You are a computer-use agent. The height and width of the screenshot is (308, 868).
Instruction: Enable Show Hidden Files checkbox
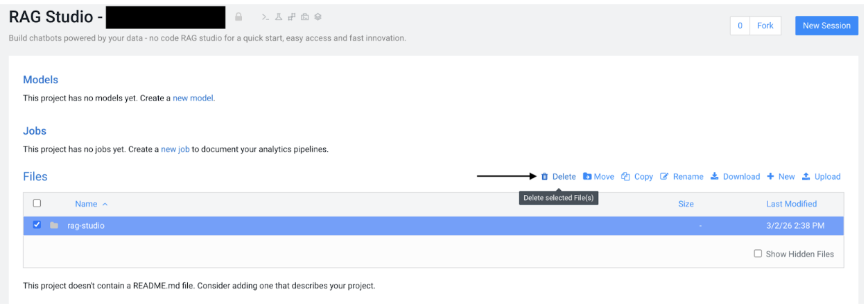(x=758, y=254)
